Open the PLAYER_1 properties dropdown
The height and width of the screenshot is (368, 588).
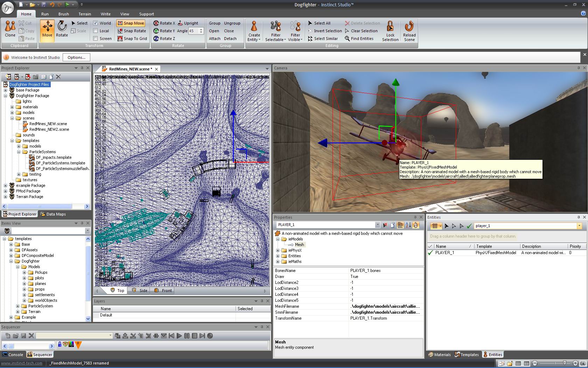point(378,225)
